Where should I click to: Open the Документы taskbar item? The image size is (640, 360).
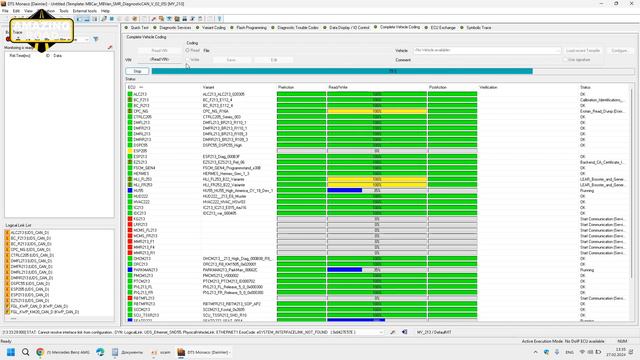coord(127,352)
